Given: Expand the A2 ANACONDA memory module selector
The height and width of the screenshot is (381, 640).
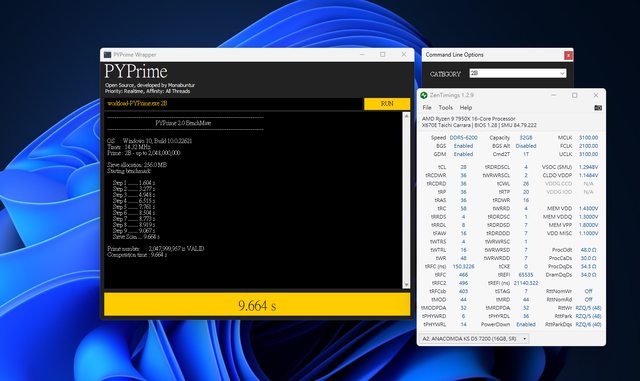Looking at the screenshot, I should tap(474, 339).
